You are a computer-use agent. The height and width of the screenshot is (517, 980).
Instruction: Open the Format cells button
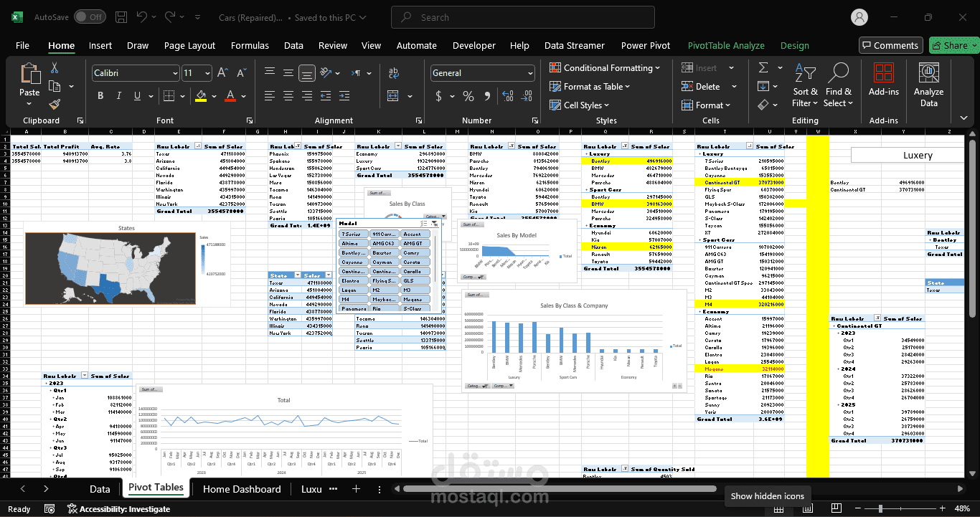(x=706, y=105)
